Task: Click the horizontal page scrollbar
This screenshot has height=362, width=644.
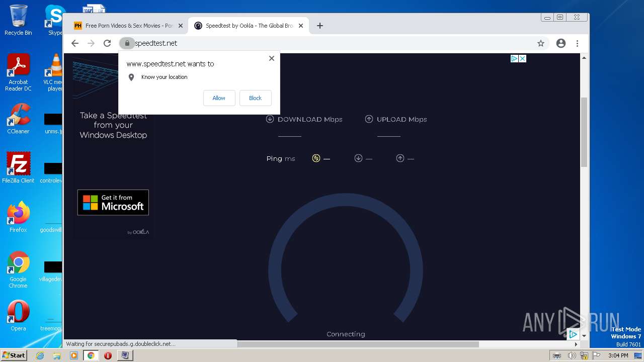Action: 358,344
